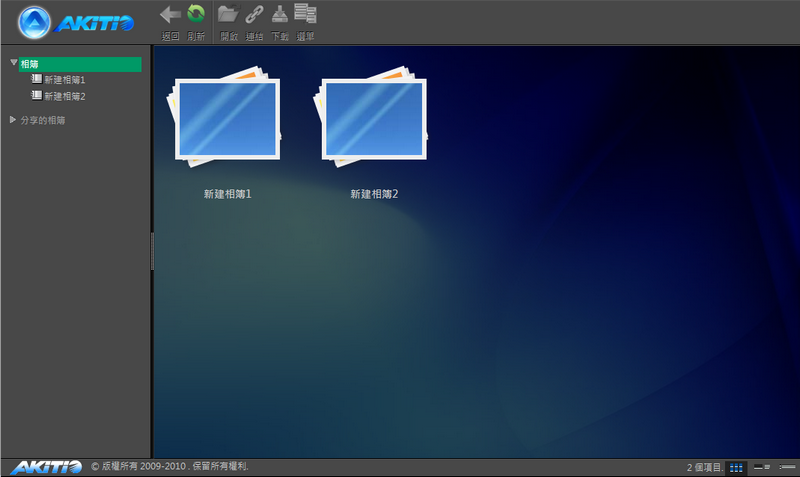Click the 新建相簿2 album thumbnail

tap(374, 118)
